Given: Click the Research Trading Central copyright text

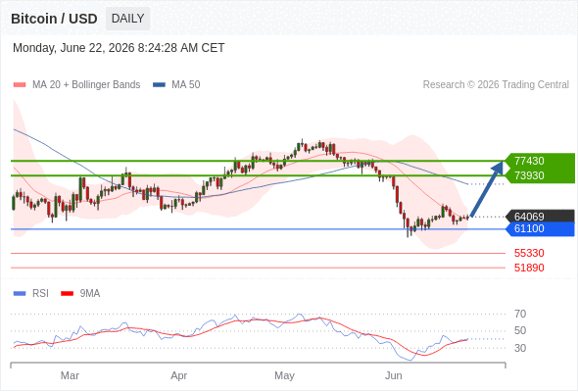Looking at the screenshot, I should [496, 85].
